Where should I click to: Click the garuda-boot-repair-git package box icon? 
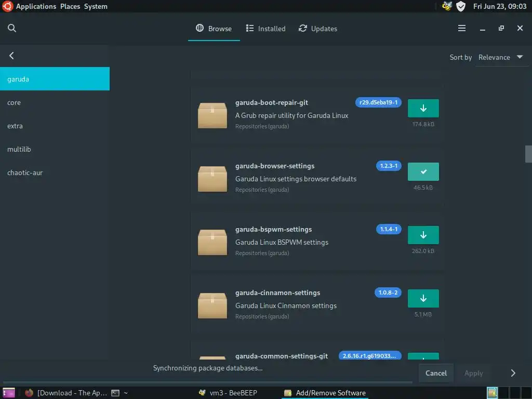tap(212, 115)
